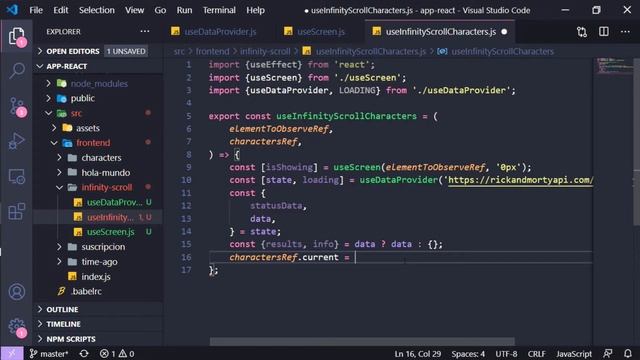Open useScreen.js file in explorer
Image resolution: width=640 pixels, height=360 pixels.
pos(111,232)
